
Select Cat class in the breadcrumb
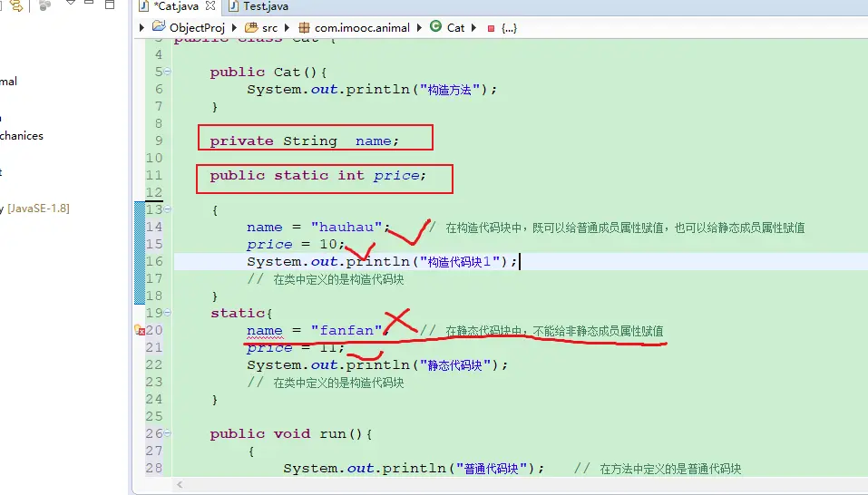pos(455,28)
